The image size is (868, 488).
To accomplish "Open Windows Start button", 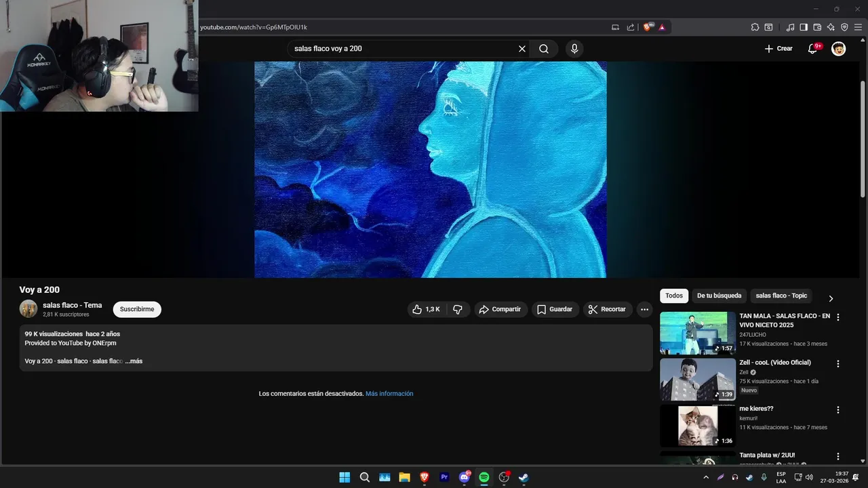I will (344, 477).
